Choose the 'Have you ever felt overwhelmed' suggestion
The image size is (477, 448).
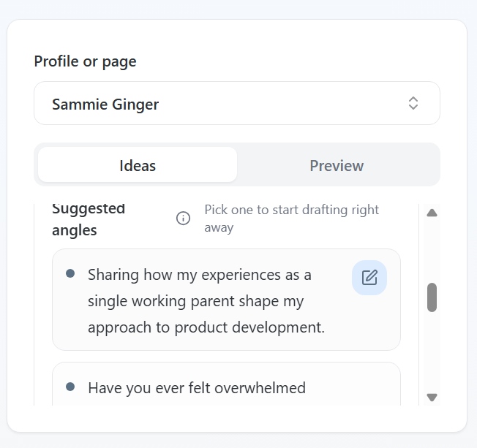pos(196,387)
